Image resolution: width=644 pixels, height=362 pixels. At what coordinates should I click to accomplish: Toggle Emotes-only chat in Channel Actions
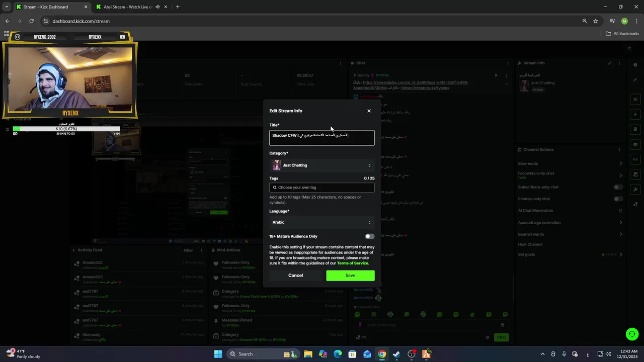click(618, 199)
